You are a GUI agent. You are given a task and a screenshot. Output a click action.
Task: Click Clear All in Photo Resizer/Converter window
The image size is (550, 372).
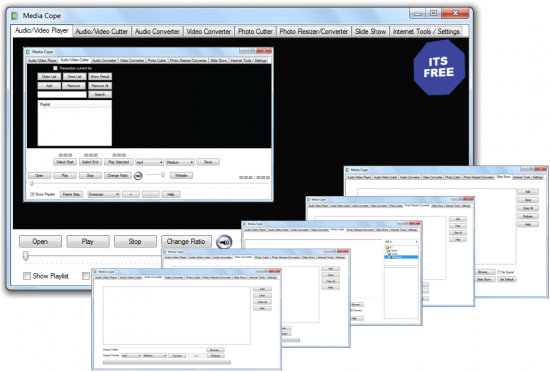point(458,233)
